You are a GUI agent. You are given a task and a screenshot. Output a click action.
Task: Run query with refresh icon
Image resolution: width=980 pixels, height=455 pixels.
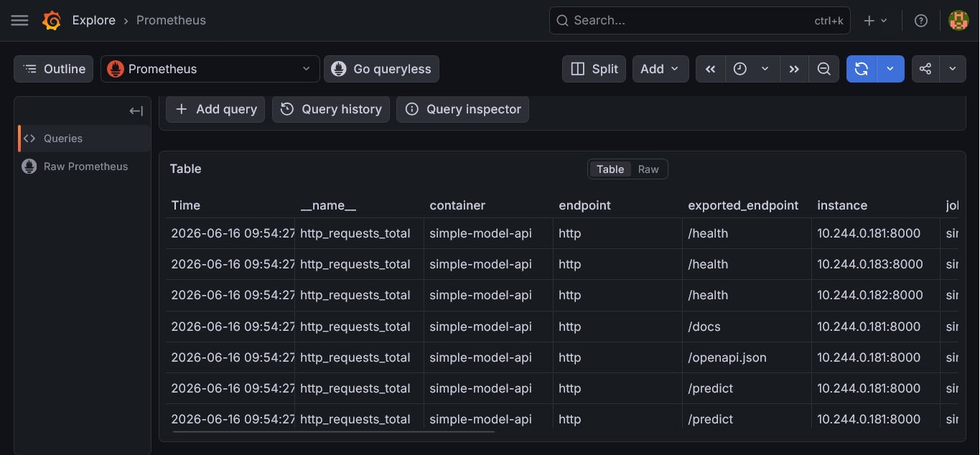[862, 69]
